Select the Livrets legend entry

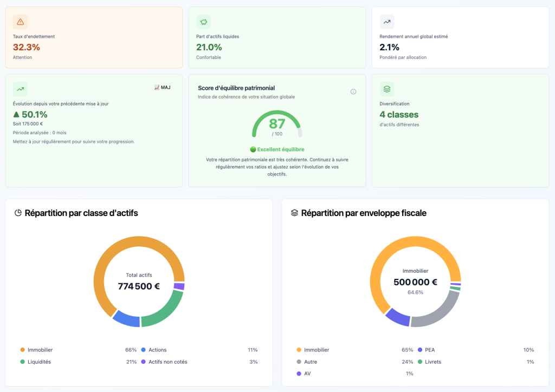tap(433, 362)
